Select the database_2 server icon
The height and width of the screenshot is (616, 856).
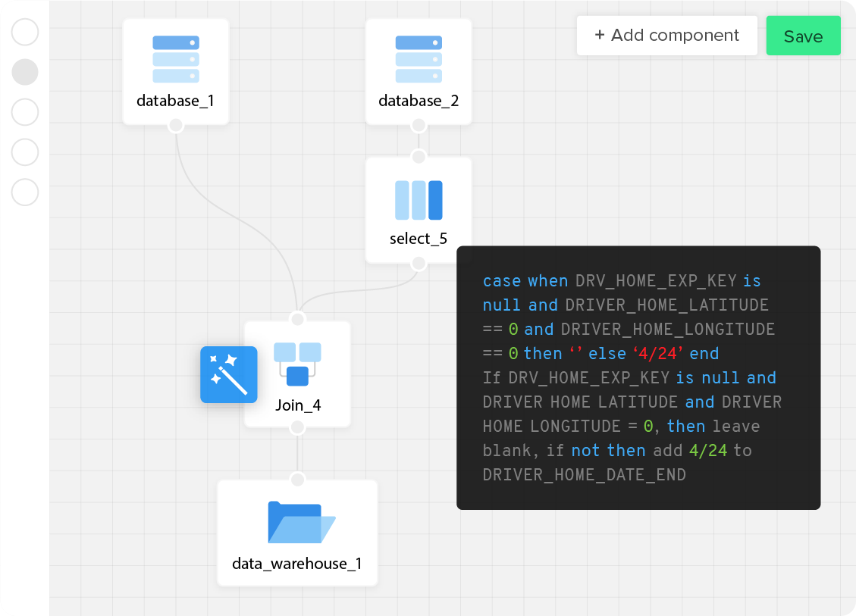(x=419, y=59)
